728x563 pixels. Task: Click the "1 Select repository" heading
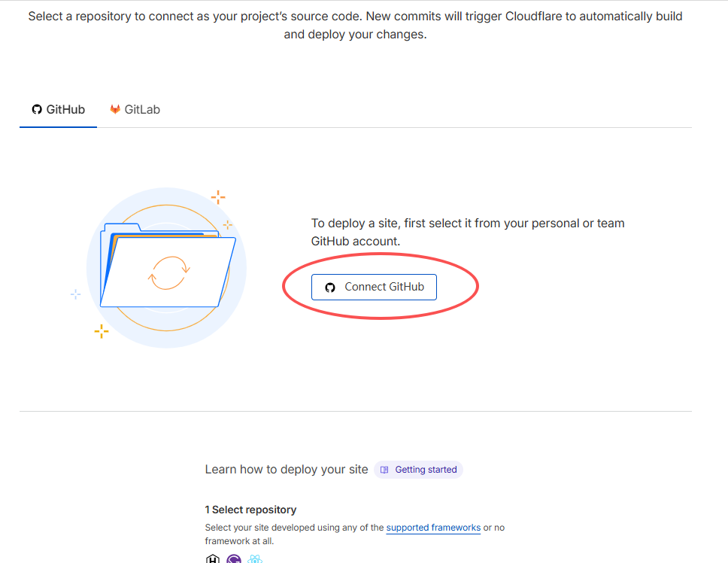coord(250,510)
